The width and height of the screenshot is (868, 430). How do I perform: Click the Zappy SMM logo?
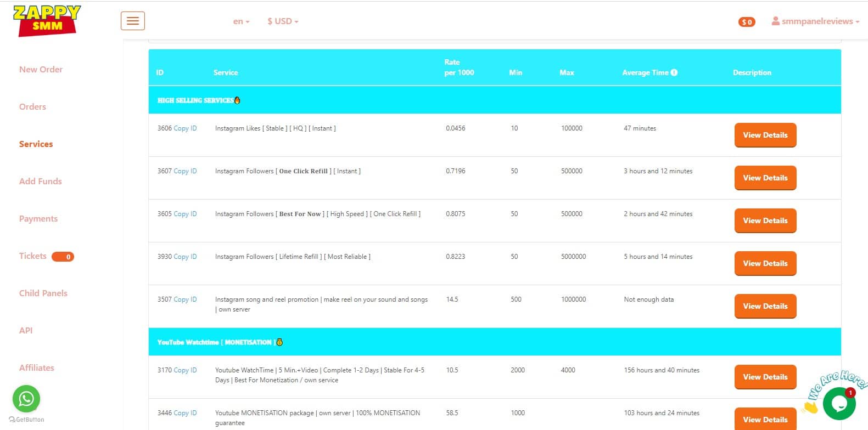(47, 21)
